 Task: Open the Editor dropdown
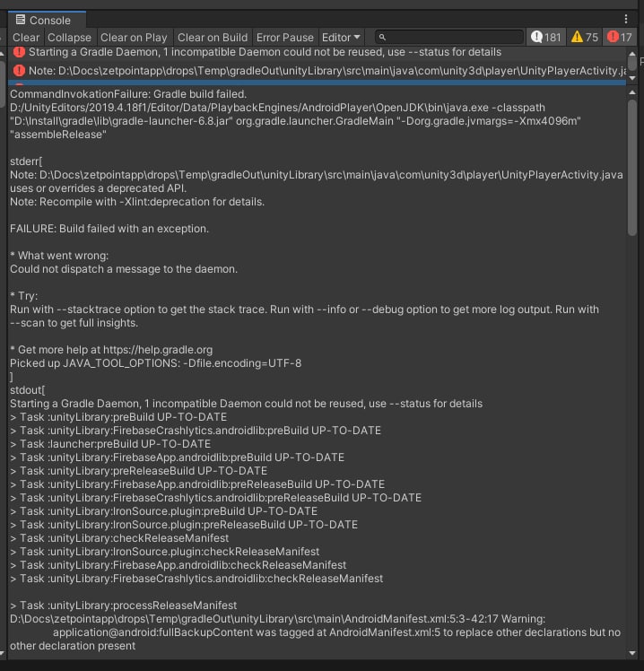coord(341,38)
